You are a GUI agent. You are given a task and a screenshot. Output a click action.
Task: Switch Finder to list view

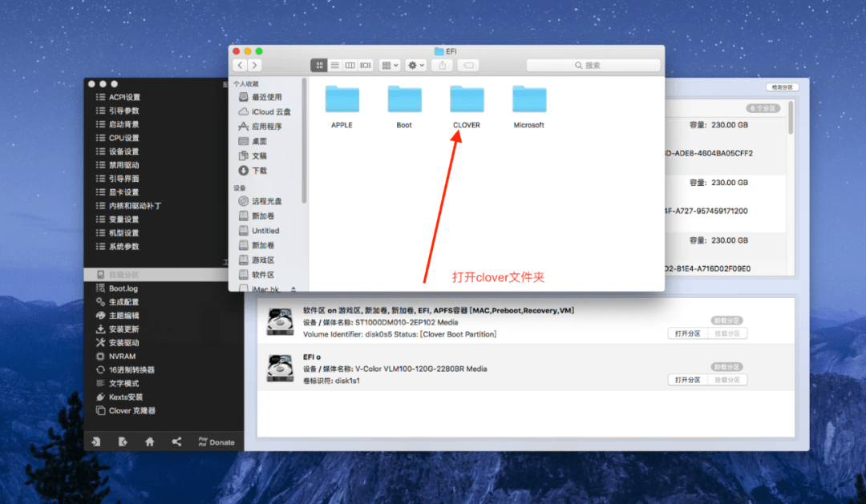coord(334,65)
